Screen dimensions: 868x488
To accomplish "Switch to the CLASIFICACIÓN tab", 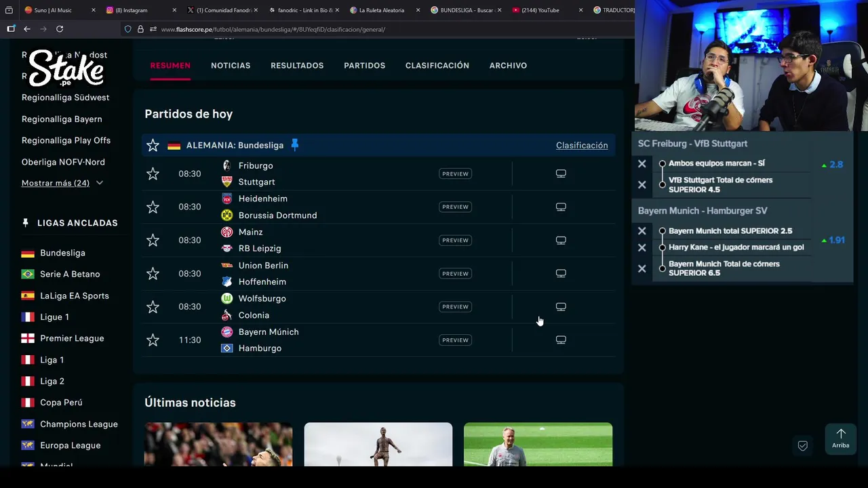I will (437, 66).
